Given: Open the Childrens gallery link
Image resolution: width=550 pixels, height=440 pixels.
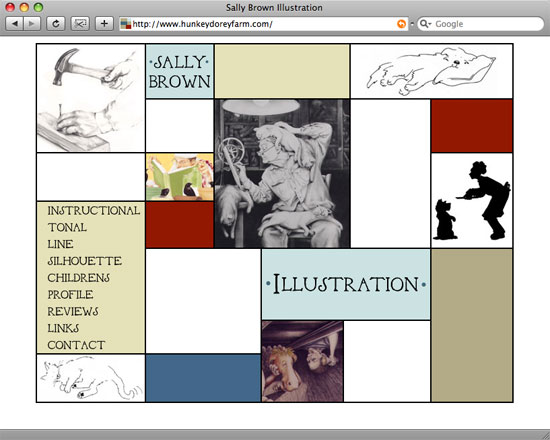Looking at the screenshot, I should (79, 278).
